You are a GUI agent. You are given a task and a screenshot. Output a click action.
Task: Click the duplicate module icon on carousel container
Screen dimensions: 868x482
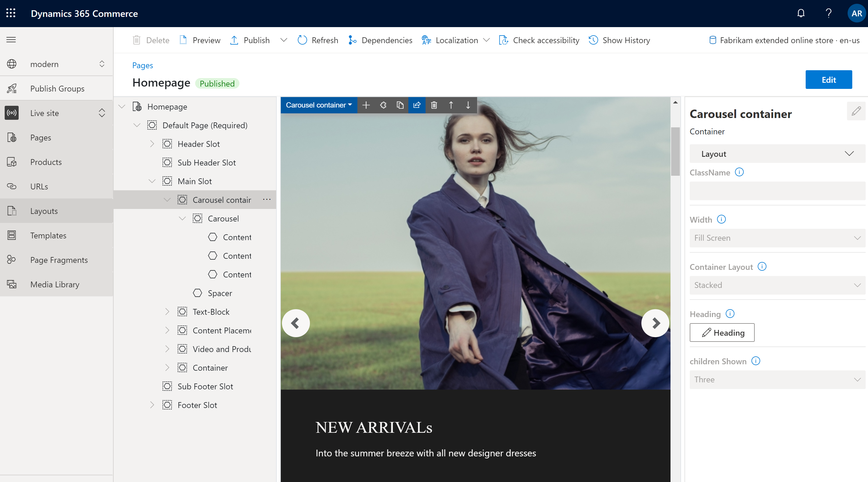[401, 106]
